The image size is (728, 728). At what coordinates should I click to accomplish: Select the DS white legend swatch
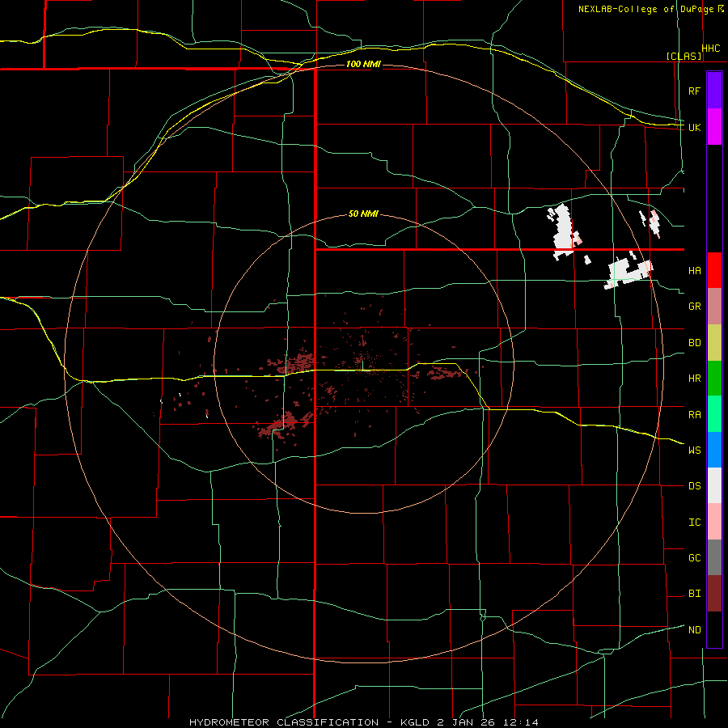[x=714, y=485]
